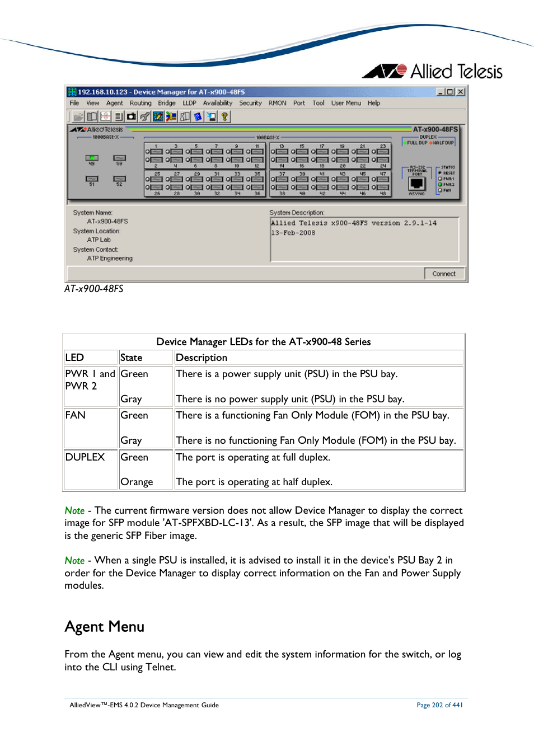534x756 pixels.
Task: Click inside the System Description text box
Action: [364, 240]
